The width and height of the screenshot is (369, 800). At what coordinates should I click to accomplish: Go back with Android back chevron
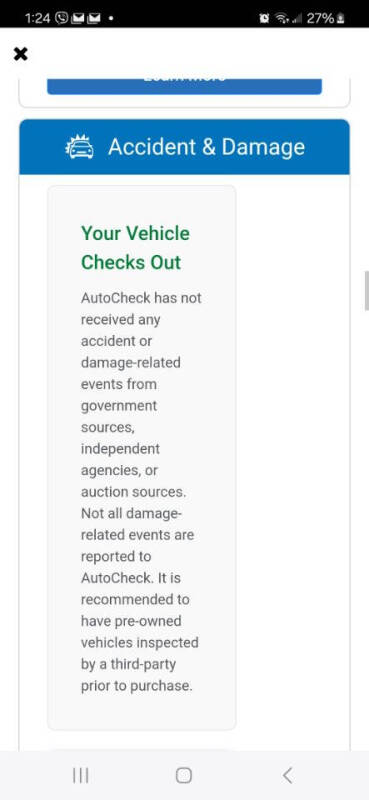pyautogui.click(x=288, y=776)
